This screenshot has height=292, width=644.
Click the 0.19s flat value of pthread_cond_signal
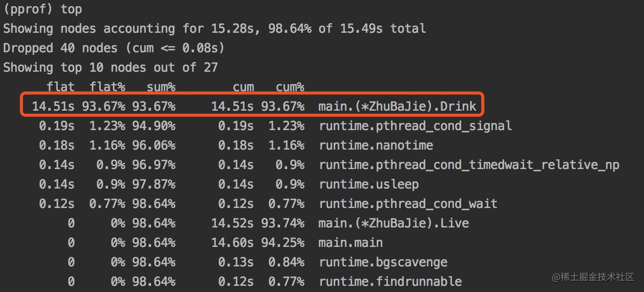57,126
